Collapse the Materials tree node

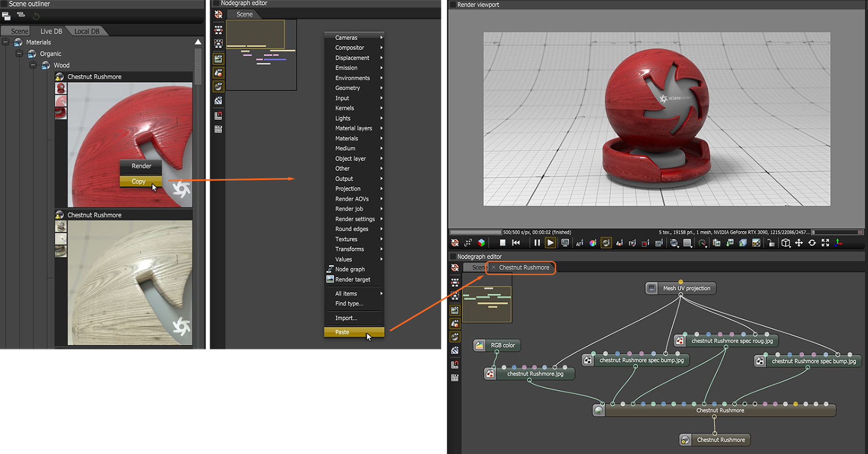pos(5,42)
